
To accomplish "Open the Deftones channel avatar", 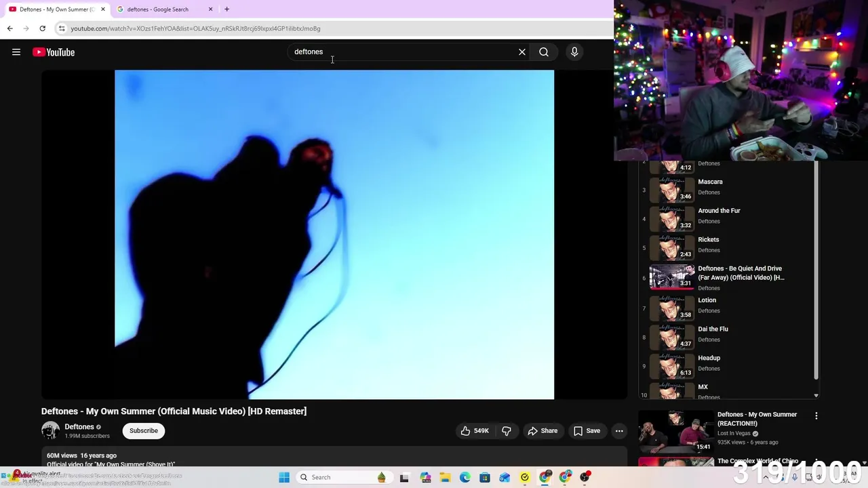I will pyautogui.click(x=50, y=431).
